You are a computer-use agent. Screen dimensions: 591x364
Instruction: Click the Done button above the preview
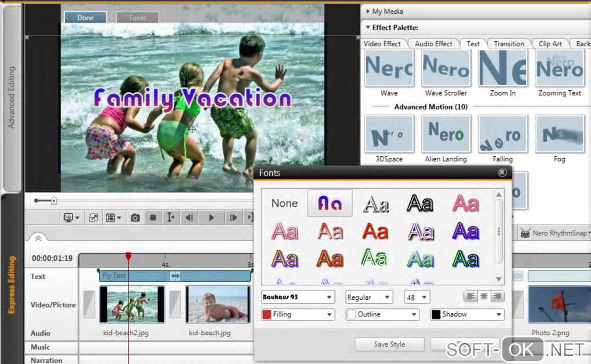pyautogui.click(x=86, y=17)
